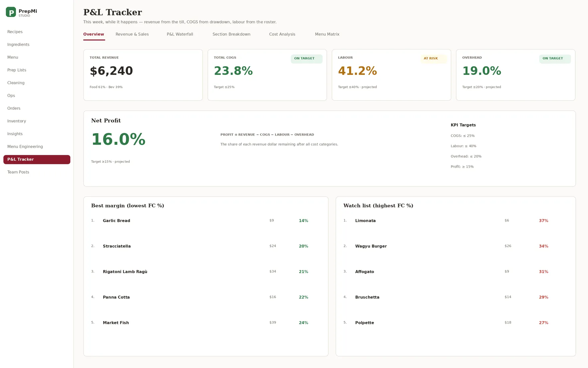
Task: Click 'COGS: ≤ 25%' KPI target
Action: pyautogui.click(x=462, y=136)
